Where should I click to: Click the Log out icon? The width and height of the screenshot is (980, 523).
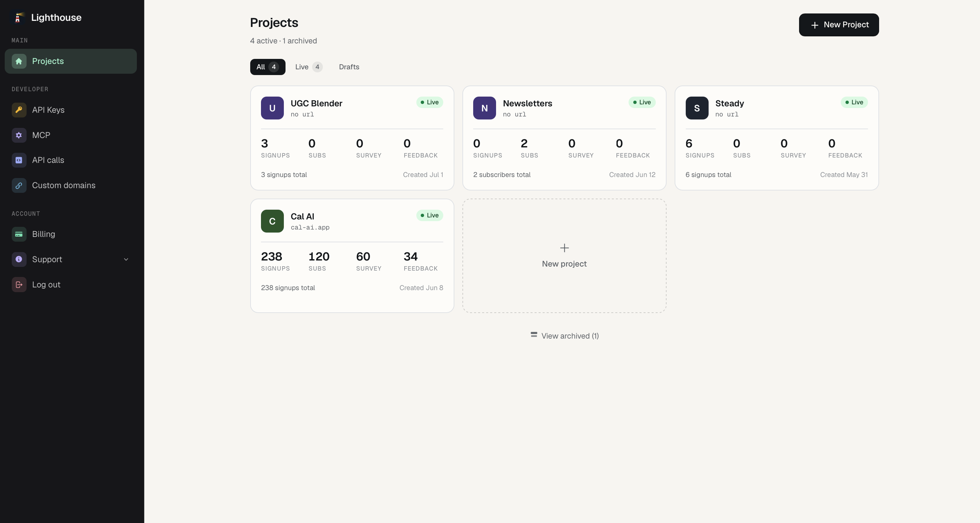18,285
